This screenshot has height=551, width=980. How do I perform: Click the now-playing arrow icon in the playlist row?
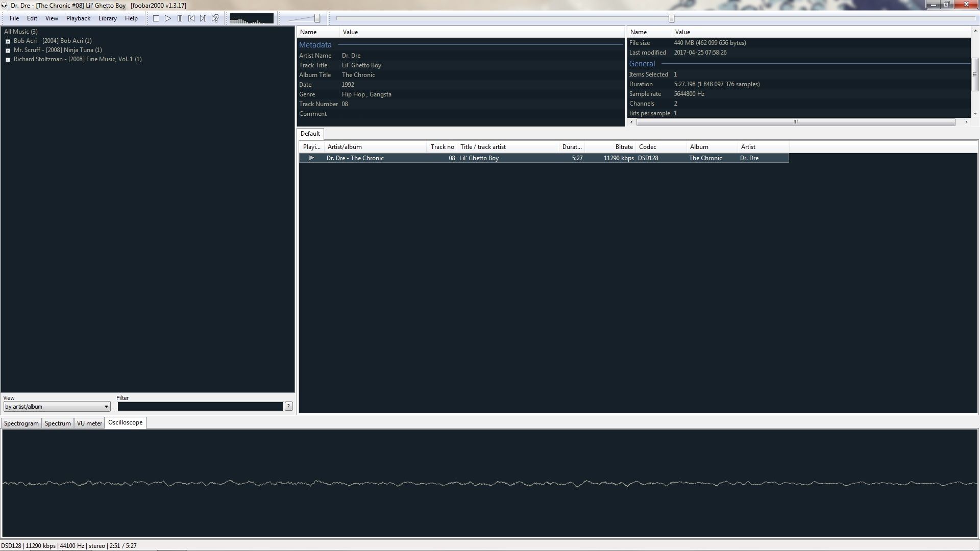point(311,158)
